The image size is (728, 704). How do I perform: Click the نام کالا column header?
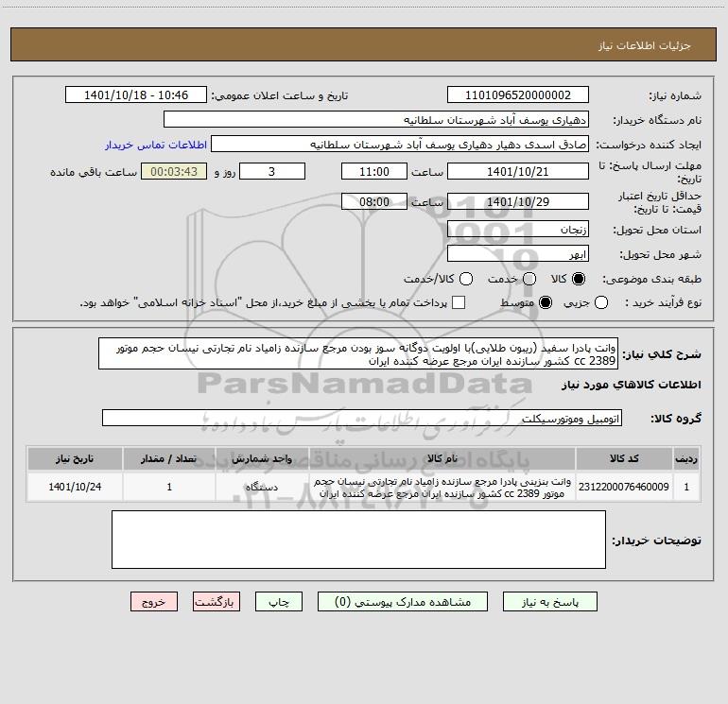tap(442, 459)
